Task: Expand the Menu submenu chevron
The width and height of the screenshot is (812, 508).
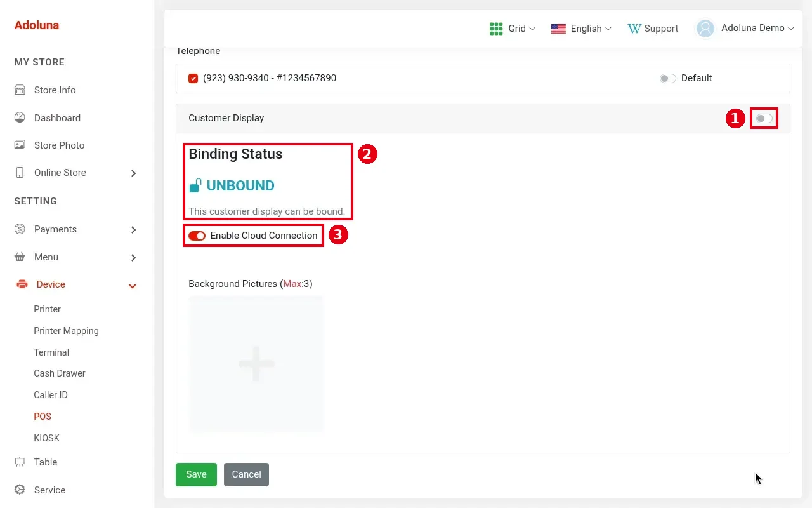Action: (133, 258)
